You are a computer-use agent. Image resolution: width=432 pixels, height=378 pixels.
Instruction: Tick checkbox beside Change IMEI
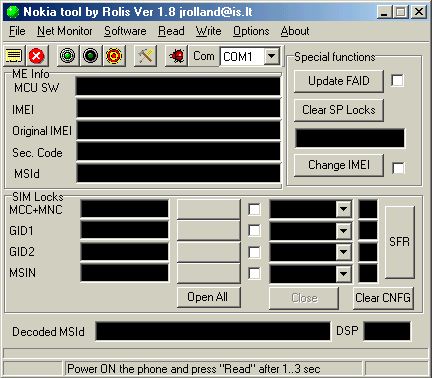pos(398,168)
